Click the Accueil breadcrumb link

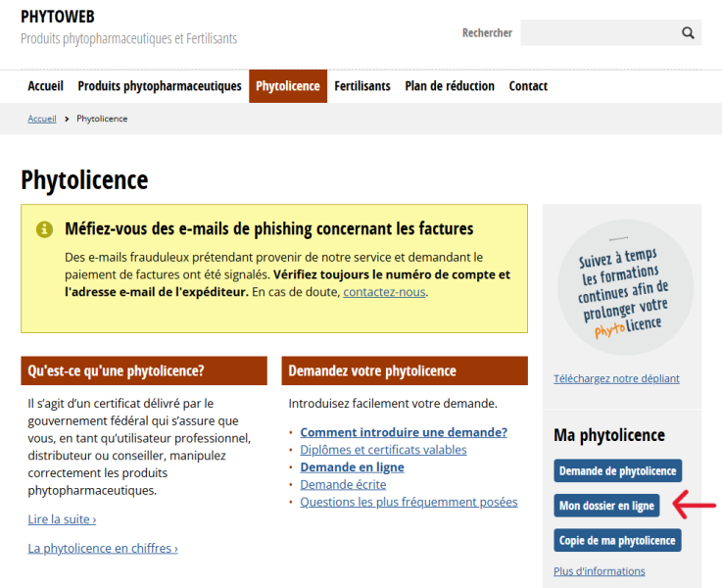coord(42,119)
